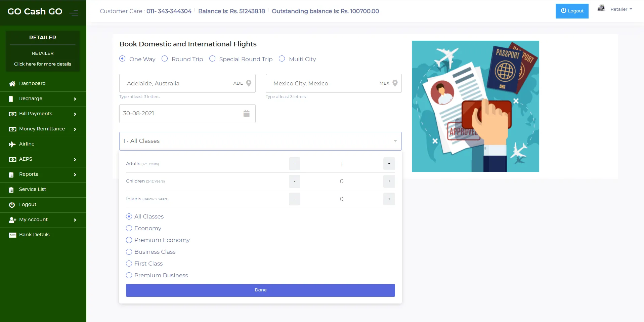
Task: Expand the Retailer user dropdown
Action: click(621, 9)
